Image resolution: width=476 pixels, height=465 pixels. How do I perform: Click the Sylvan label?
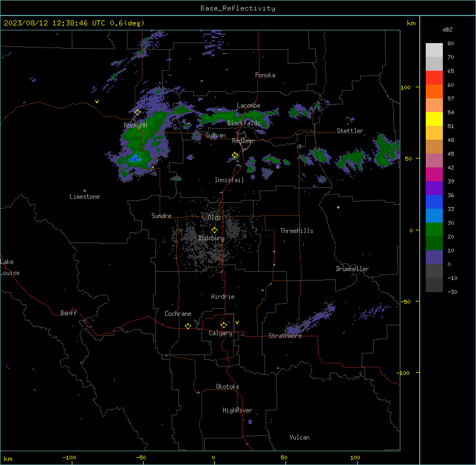pos(215,135)
